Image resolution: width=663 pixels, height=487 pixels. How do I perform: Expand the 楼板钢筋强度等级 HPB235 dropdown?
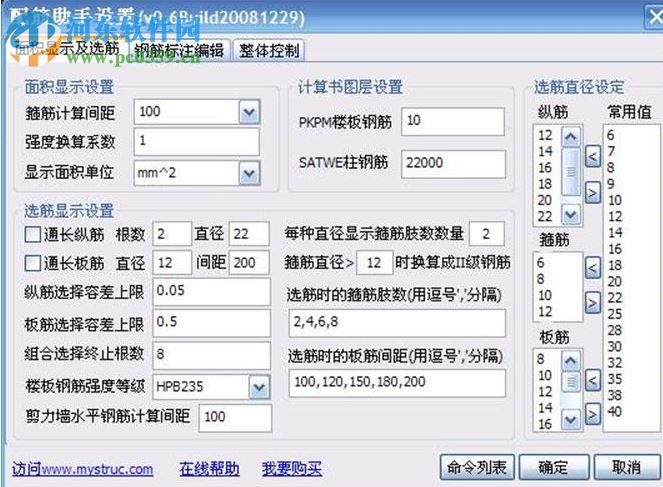coord(259,386)
